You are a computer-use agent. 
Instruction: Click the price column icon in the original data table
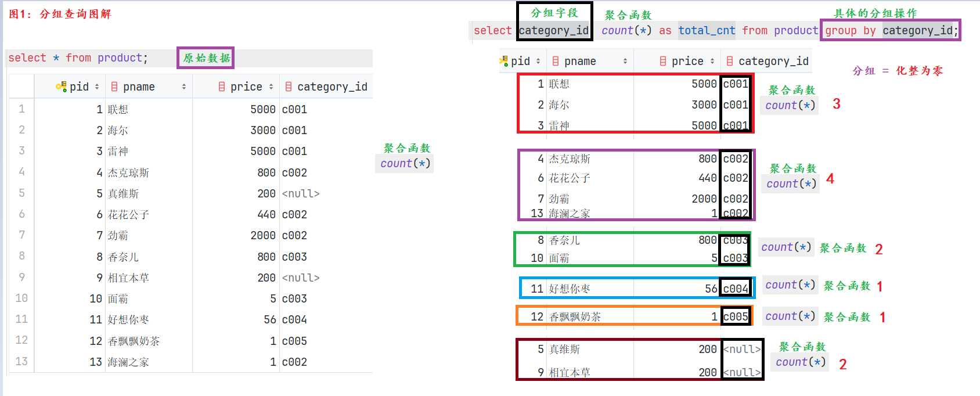coord(222,87)
